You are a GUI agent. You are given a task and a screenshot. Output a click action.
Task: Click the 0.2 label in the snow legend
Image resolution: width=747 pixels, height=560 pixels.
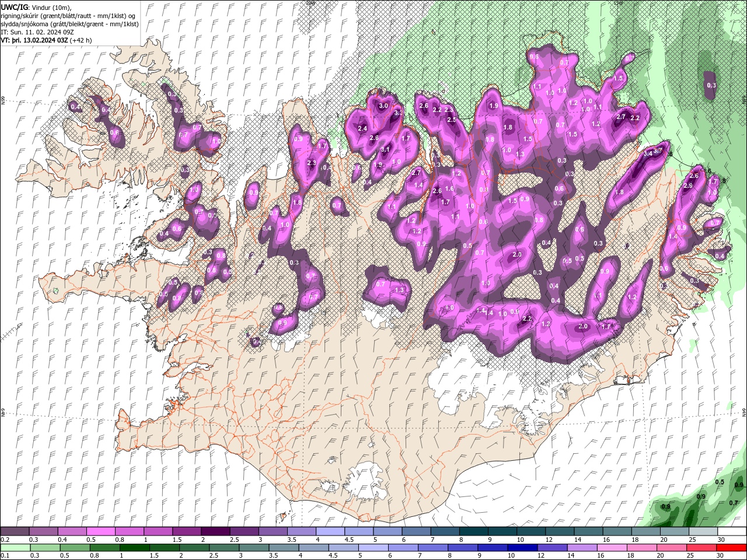[x=5, y=540]
